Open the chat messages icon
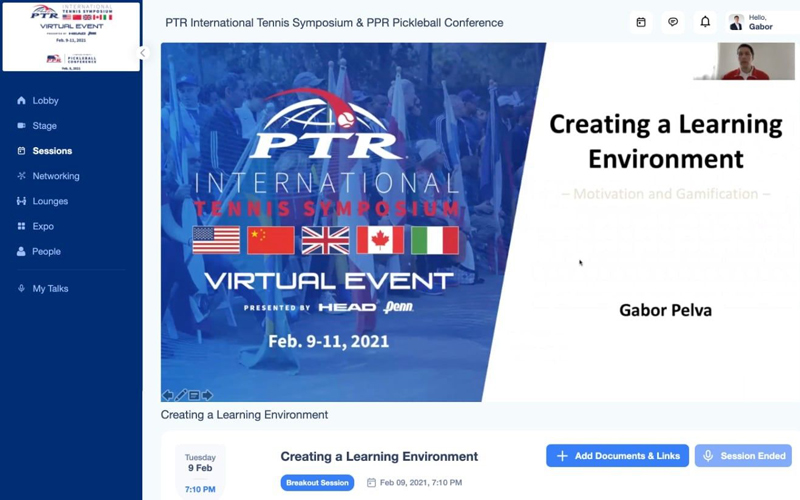800x500 pixels. pyautogui.click(x=673, y=22)
